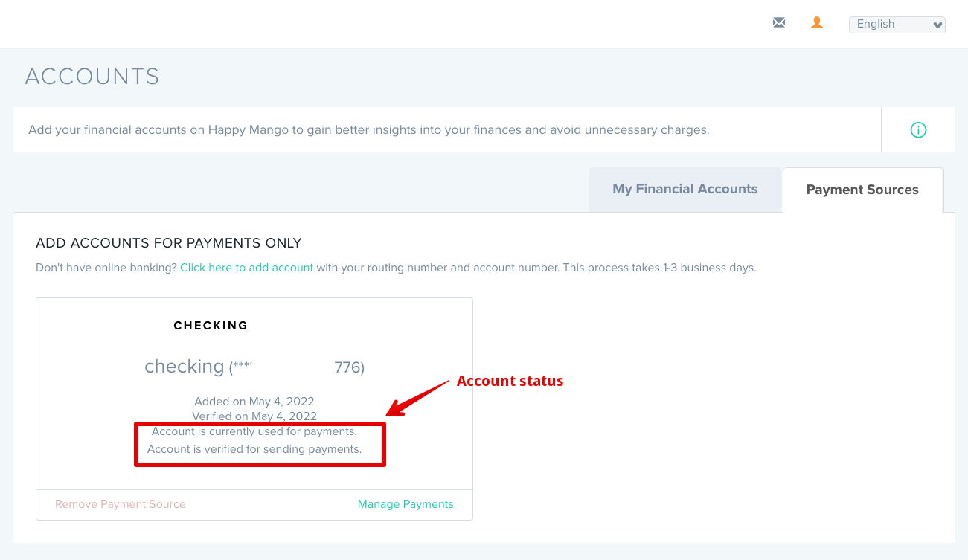Screen dimensions: 968x560
Task: Click Account is verified for sending payments text
Action: (x=254, y=449)
